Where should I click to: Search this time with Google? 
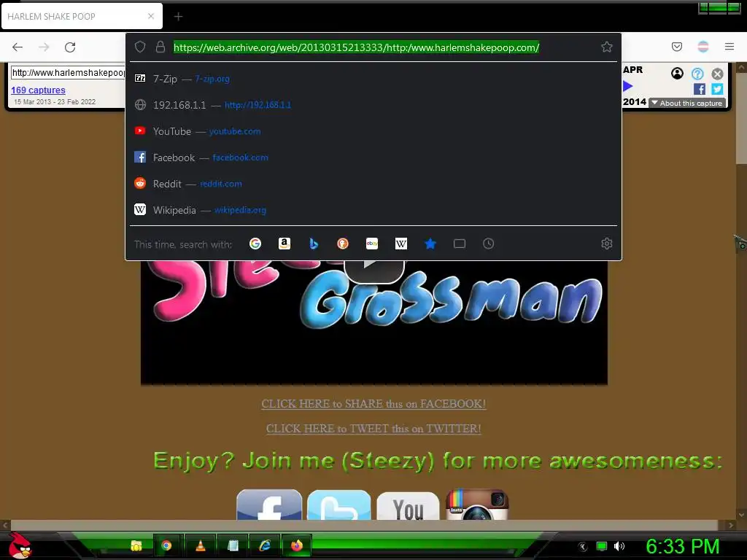[255, 244]
